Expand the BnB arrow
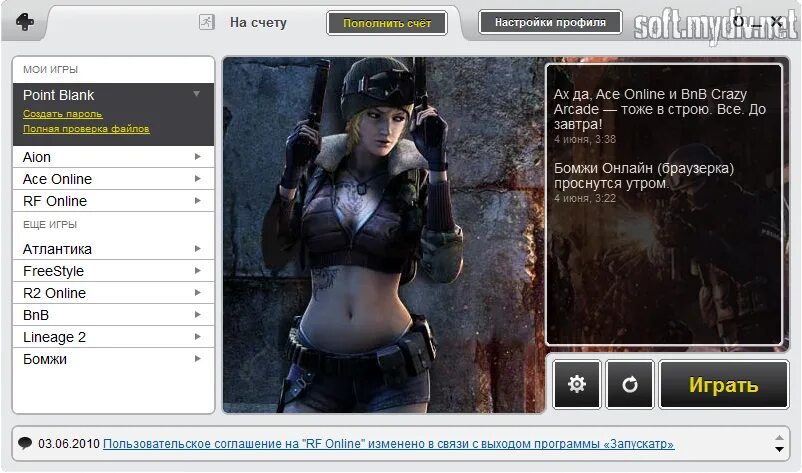 (x=197, y=314)
